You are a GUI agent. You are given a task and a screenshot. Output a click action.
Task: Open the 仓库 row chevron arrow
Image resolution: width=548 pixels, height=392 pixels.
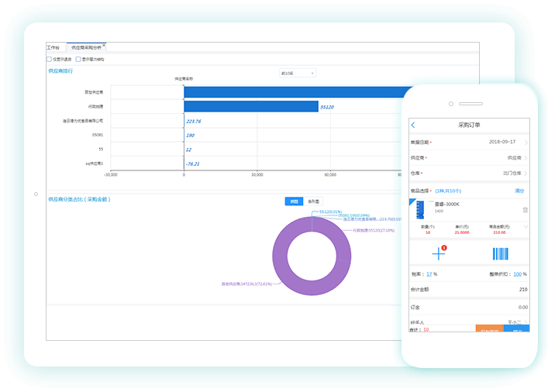pyautogui.click(x=526, y=173)
